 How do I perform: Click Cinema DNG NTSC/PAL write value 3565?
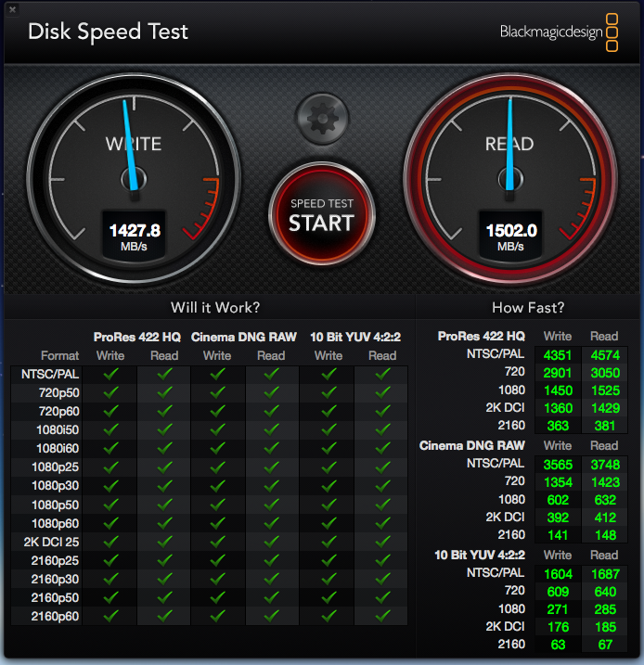558,465
